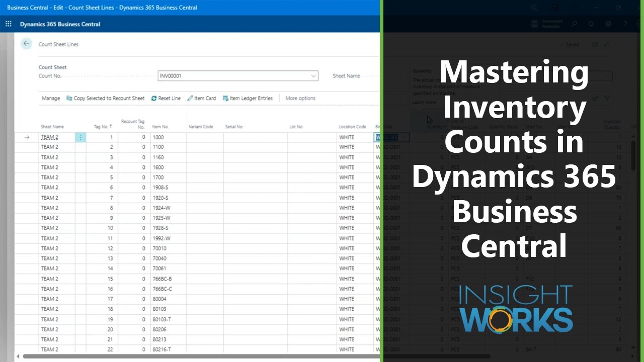This screenshot has width=644, height=362.
Task: Click the WHITE location cell for item 70010
Action: tap(355, 248)
